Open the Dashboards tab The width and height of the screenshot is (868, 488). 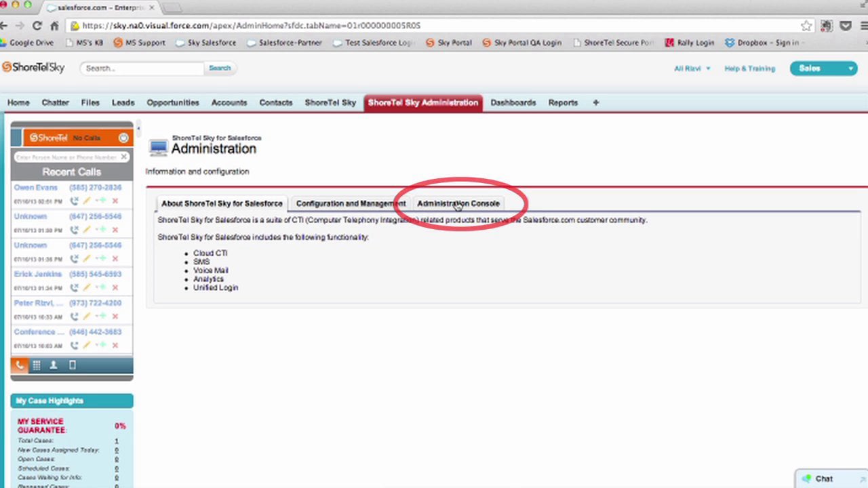click(x=513, y=103)
